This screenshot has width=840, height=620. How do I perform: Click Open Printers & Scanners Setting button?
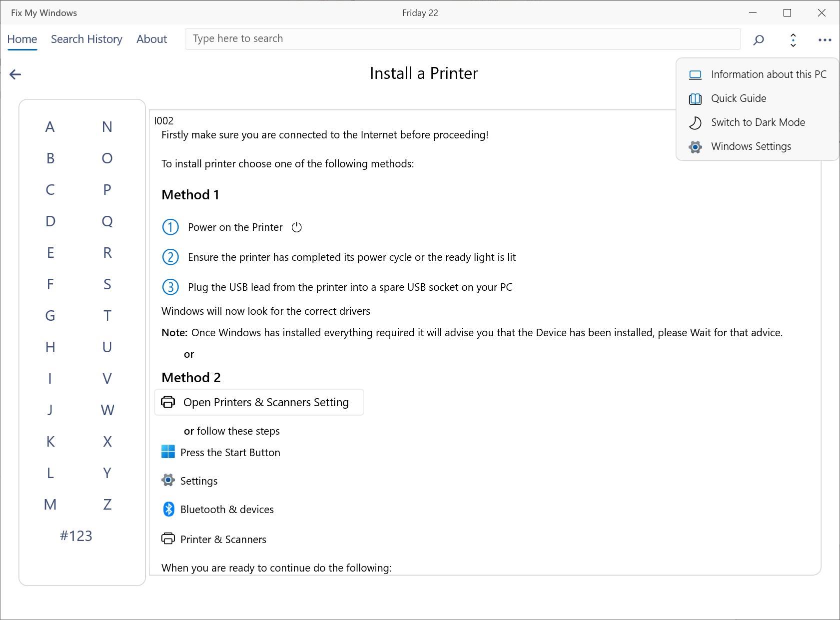click(x=259, y=402)
